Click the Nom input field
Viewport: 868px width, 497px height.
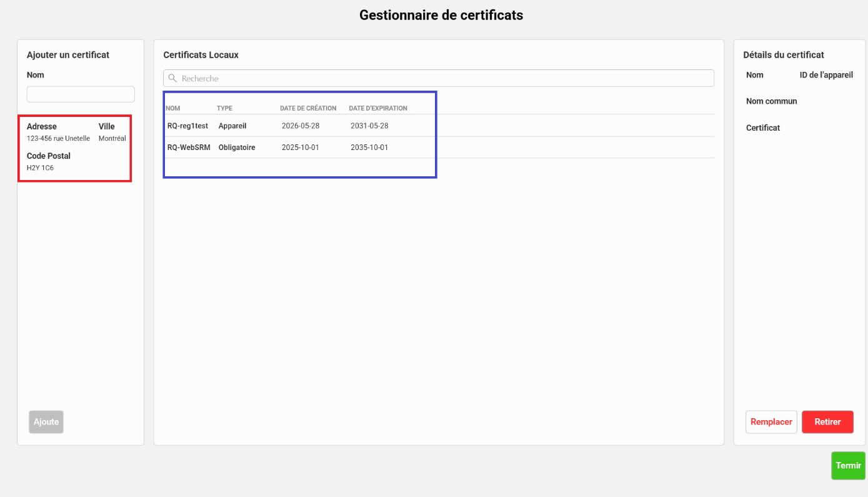click(81, 94)
